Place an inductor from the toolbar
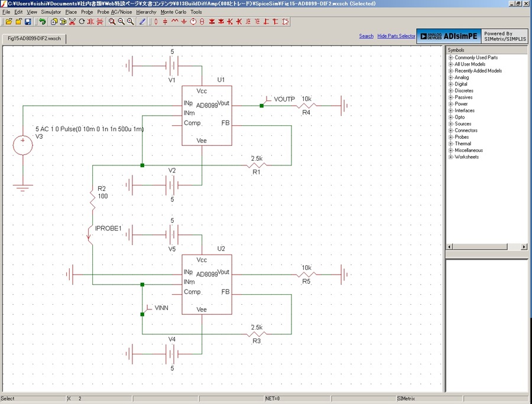Screen dimensions: 532x404 (x=174, y=22)
